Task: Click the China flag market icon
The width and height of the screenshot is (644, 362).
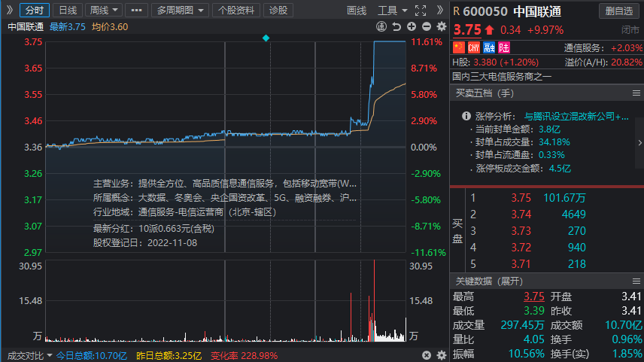Action: coord(459,47)
